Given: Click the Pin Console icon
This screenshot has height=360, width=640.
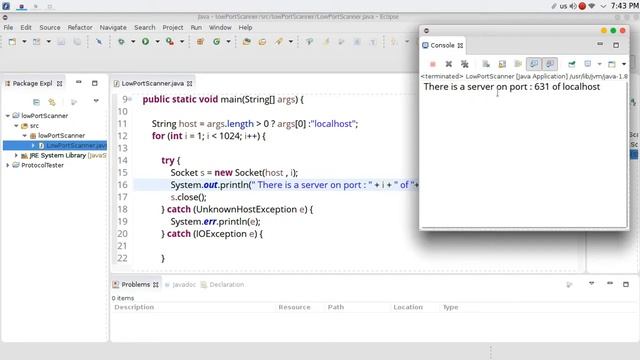Looking at the screenshot, I should 572,64.
